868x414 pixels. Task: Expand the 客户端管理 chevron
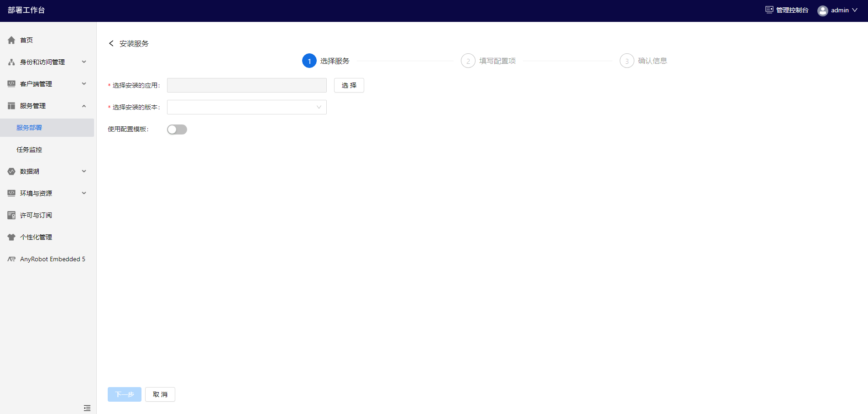click(84, 83)
